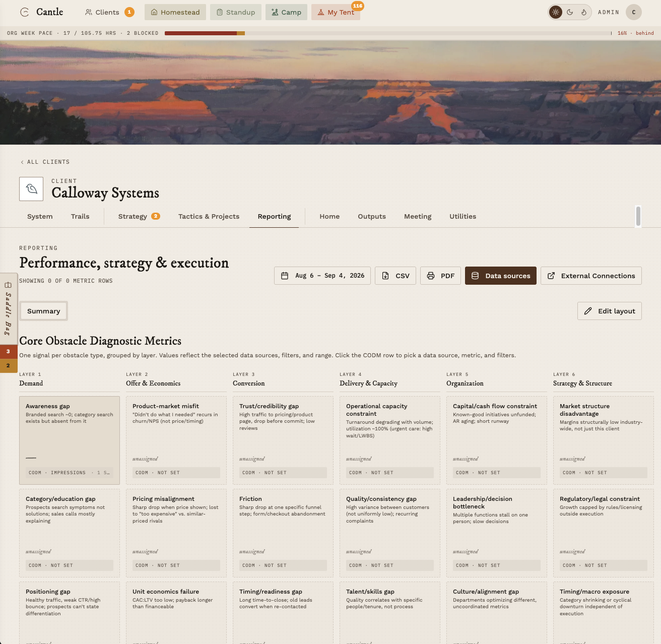Open Tactics & Projects tab
This screenshot has width=661, height=644.
209,216
